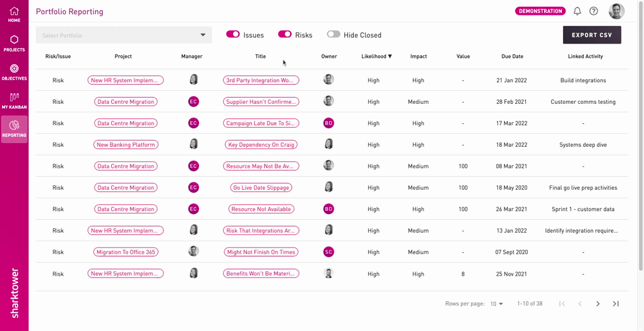This screenshot has height=331, width=644.
Task: Expand the Rows per page selector
Action: [x=497, y=304]
